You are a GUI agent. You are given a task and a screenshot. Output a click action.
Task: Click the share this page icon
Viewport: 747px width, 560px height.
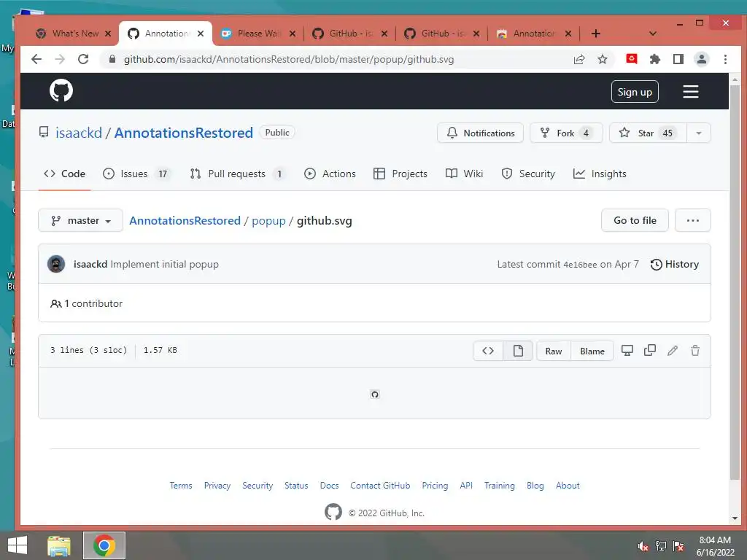578,59
